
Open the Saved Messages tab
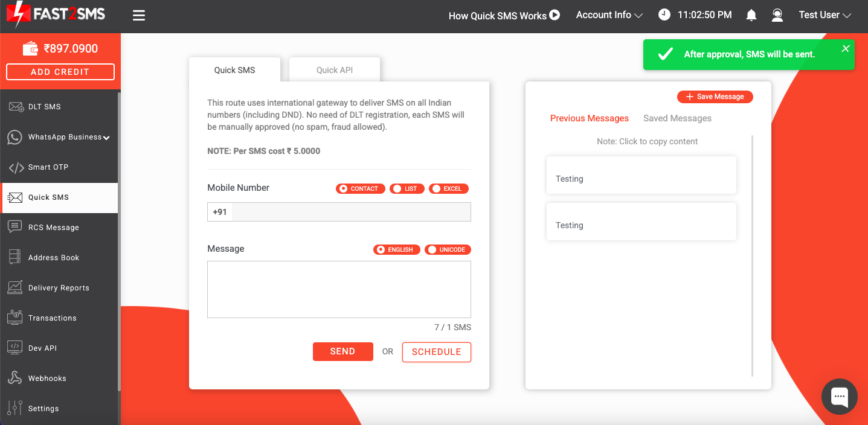677,118
